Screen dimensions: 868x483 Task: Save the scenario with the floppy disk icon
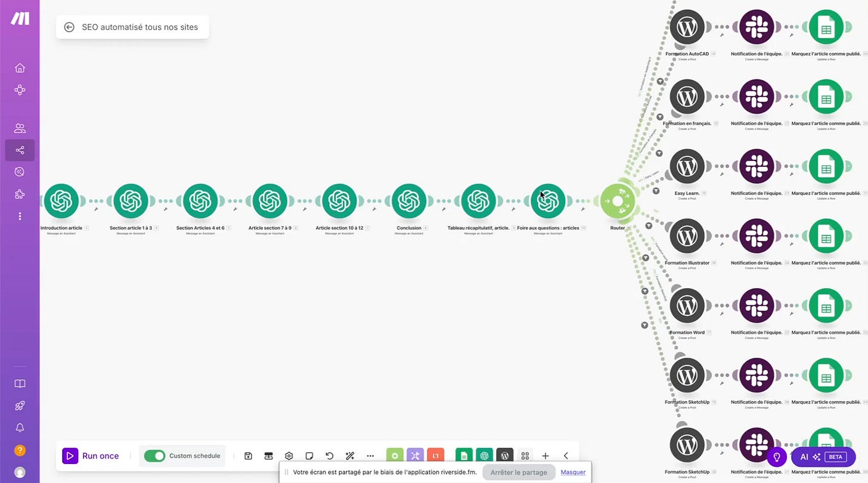pyautogui.click(x=249, y=456)
